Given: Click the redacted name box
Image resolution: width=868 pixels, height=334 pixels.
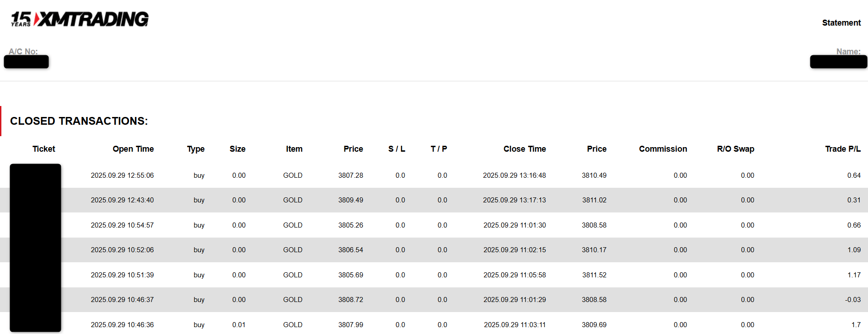Looking at the screenshot, I should coord(838,62).
